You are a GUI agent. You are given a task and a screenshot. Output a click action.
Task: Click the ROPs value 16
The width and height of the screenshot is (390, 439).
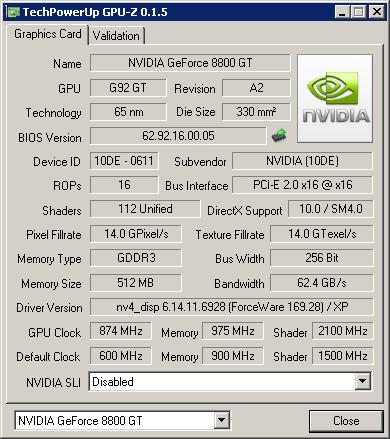point(124,185)
